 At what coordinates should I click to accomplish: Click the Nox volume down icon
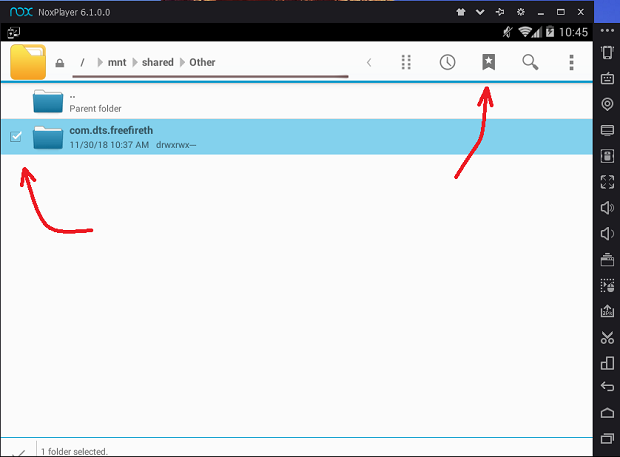[x=607, y=233]
